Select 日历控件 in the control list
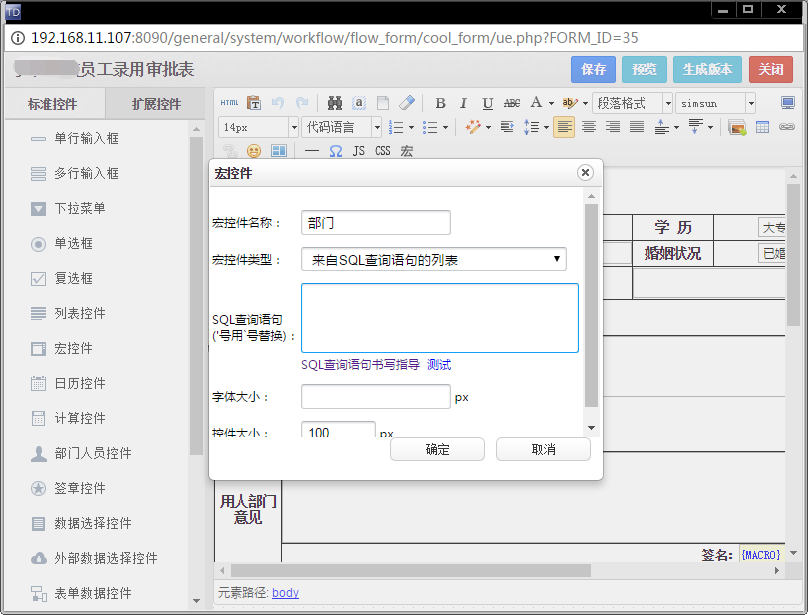The height and width of the screenshot is (615, 808). tap(80, 383)
